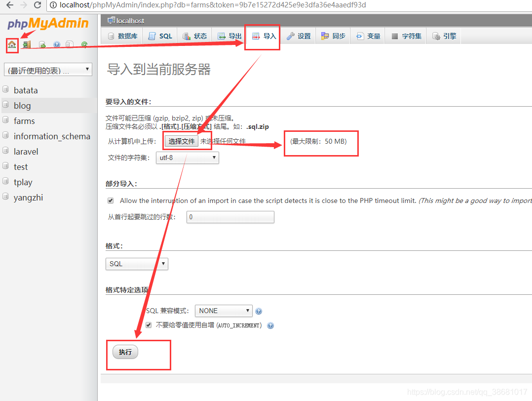Click database icon beside blog
532x401 pixels.
[x=5, y=105]
